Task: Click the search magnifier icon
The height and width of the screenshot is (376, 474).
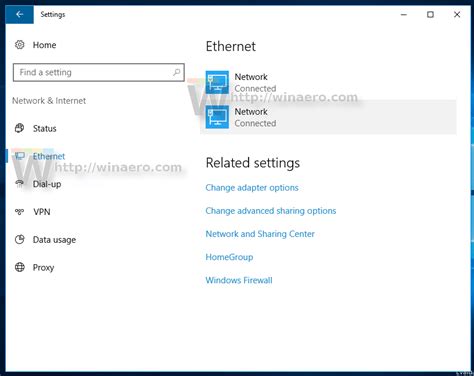Action: pos(177,72)
